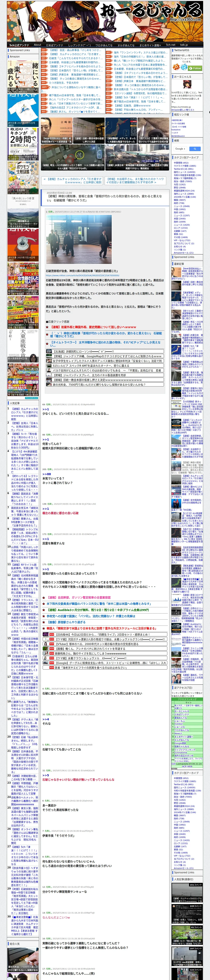Open the だめぽアンテナ nav tab

[x=54, y=45]
